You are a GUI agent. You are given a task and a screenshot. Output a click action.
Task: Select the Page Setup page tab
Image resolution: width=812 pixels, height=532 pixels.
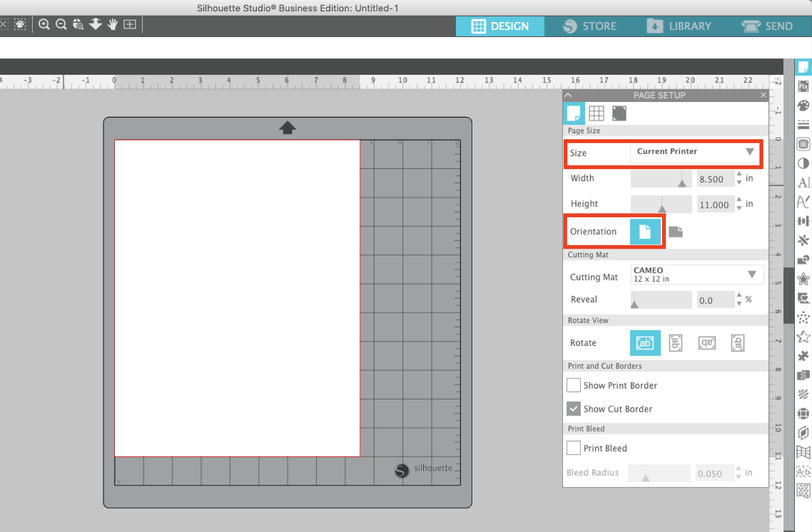tap(574, 114)
